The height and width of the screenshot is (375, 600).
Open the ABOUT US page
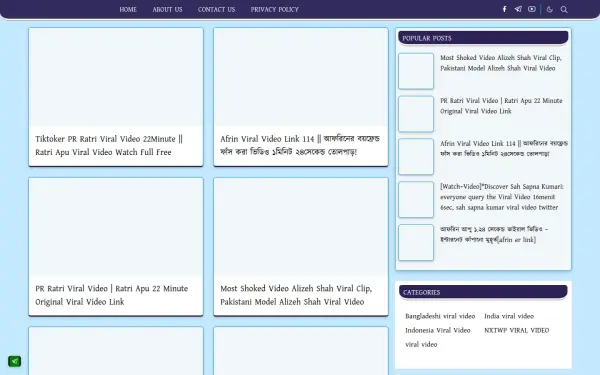(x=167, y=9)
